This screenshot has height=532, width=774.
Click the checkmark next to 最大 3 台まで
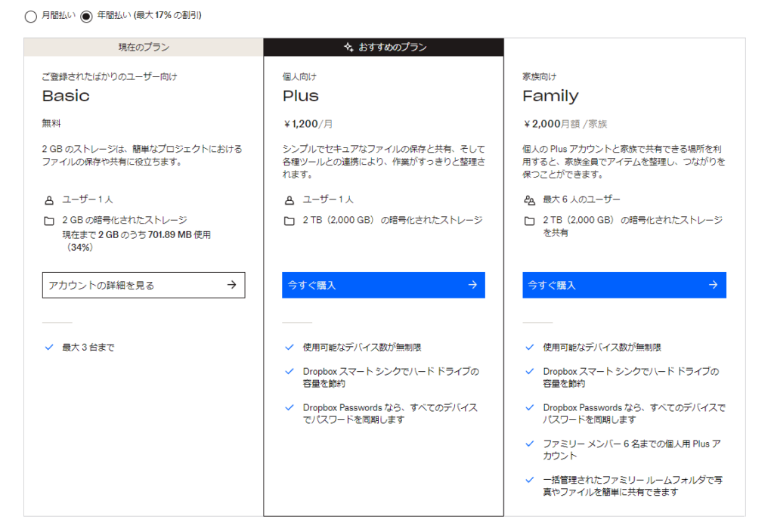pyautogui.click(x=49, y=348)
